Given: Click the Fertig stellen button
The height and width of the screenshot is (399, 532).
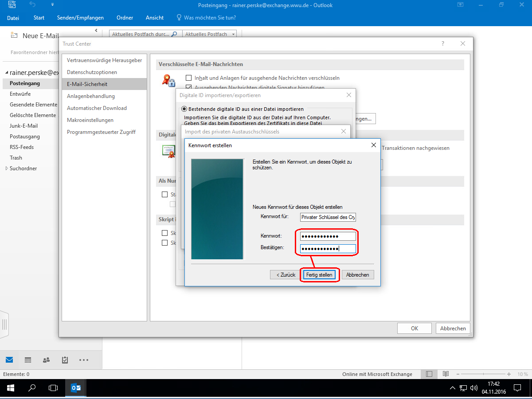Looking at the screenshot, I should (x=319, y=275).
